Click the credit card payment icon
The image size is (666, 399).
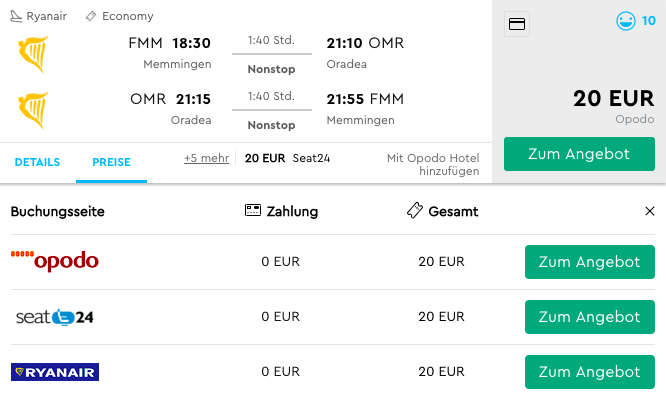(x=516, y=24)
